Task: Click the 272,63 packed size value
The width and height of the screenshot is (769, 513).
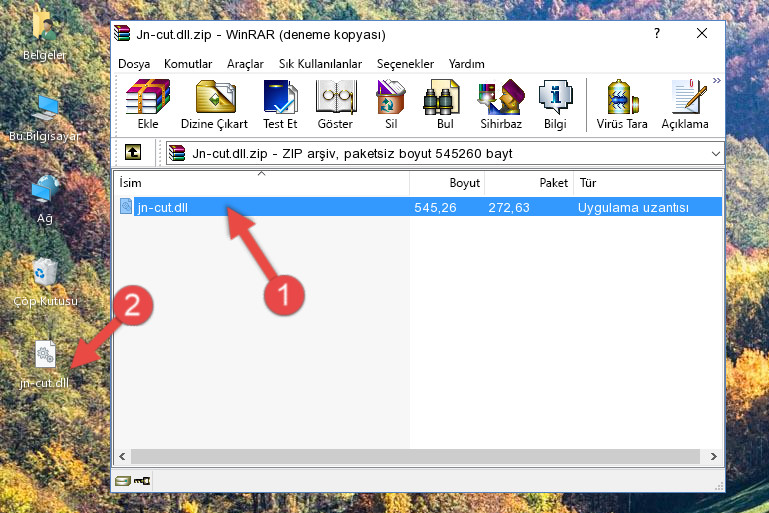Action: pyautogui.click(x=509, y=207)
